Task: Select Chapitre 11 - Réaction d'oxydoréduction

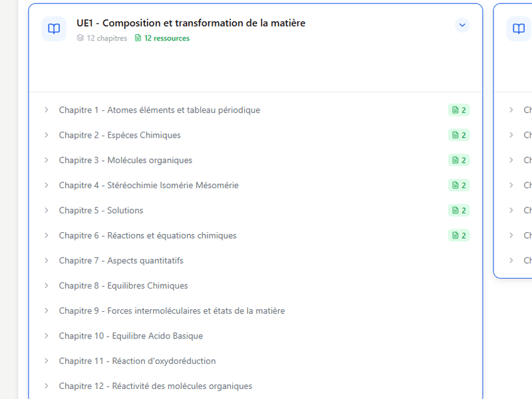Action: [138, 361]
